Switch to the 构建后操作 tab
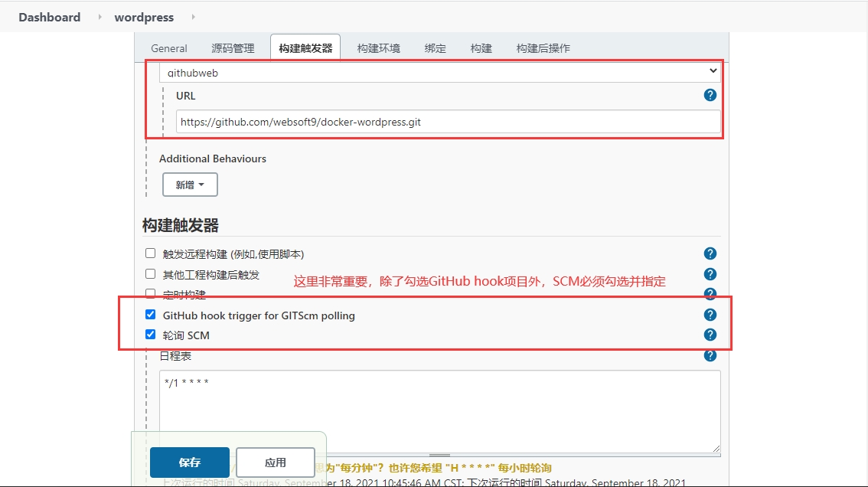This screenshot has height=487, width=868. pyautogui.click(x=543, y=48)
